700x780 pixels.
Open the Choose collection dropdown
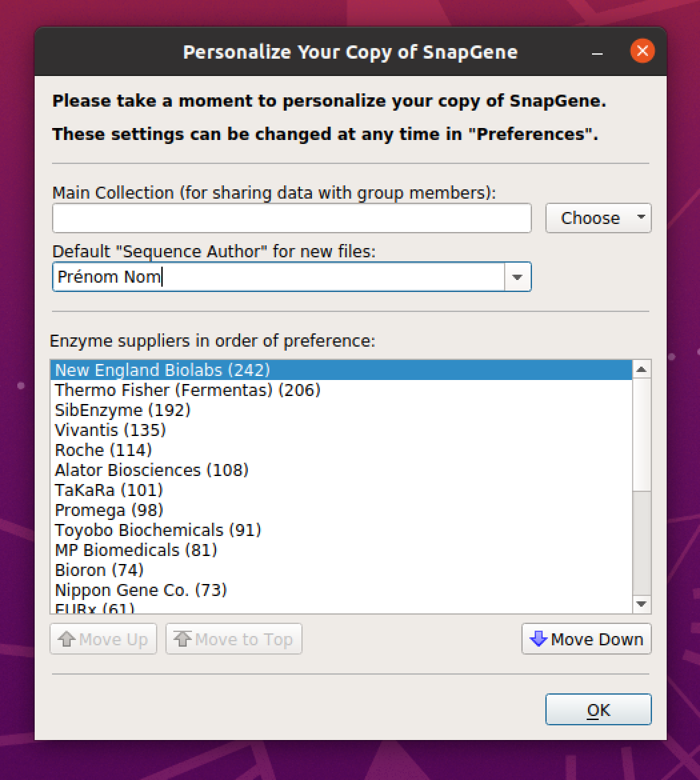[598, 218]
